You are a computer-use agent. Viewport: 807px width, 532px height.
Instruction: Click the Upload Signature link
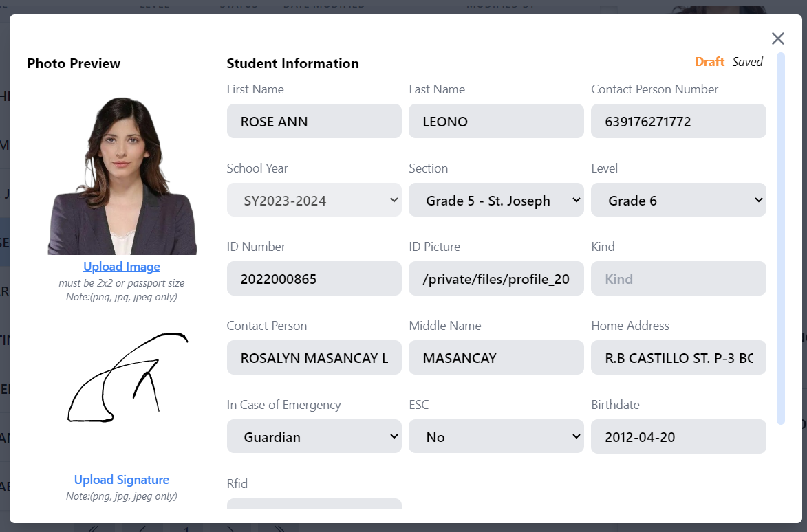coord(122,480)
